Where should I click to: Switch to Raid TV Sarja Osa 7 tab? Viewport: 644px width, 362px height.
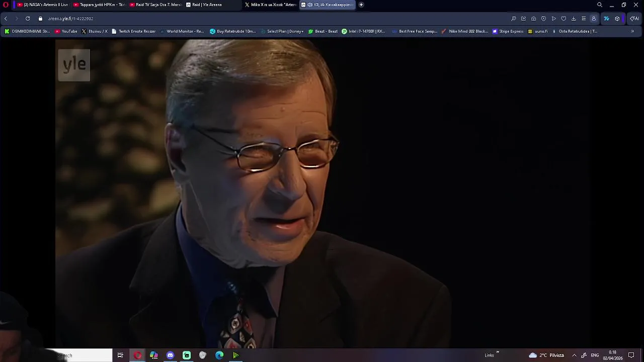click(155, 5)
